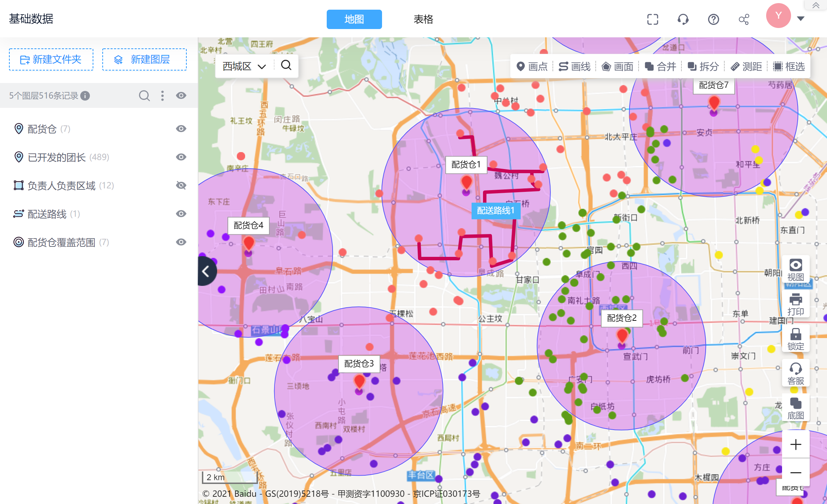Click the 锁定 lock button
The image size is (827, 504).
click(x=796, y=339)
